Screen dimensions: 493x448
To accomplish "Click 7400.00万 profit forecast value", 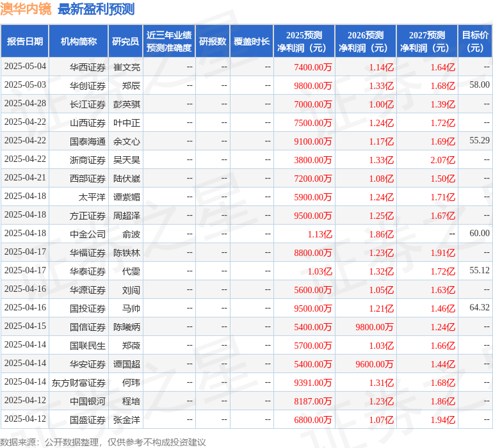I will pos(313,67).
